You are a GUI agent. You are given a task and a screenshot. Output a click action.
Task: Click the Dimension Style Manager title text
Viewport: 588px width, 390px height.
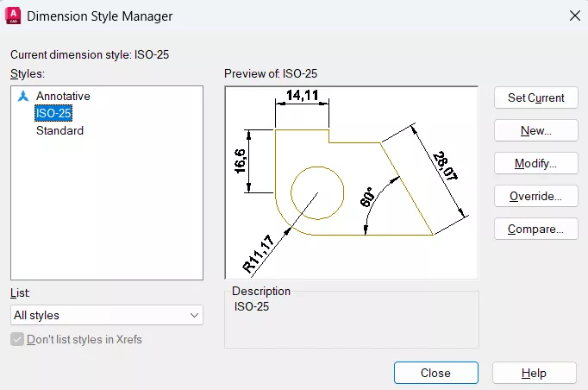click(x=99, y=16)
